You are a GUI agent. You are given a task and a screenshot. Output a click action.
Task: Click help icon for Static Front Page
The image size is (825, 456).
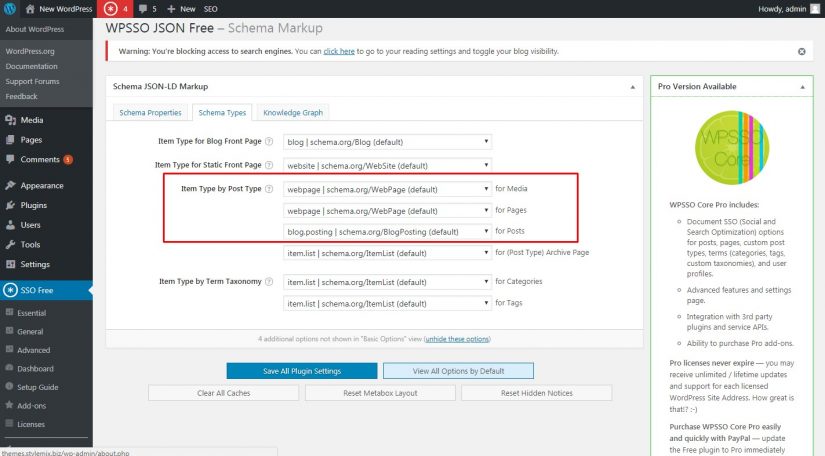coord(269,165)
